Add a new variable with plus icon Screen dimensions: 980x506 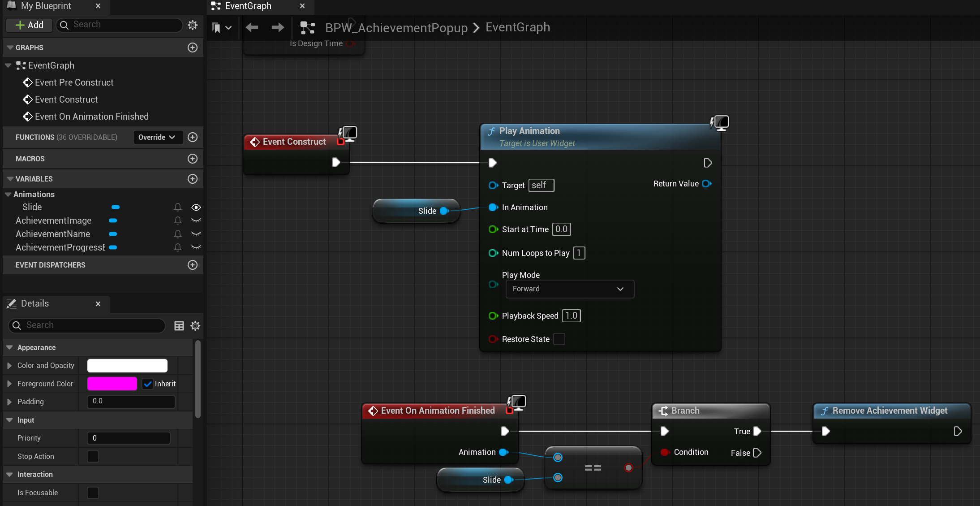193,179
